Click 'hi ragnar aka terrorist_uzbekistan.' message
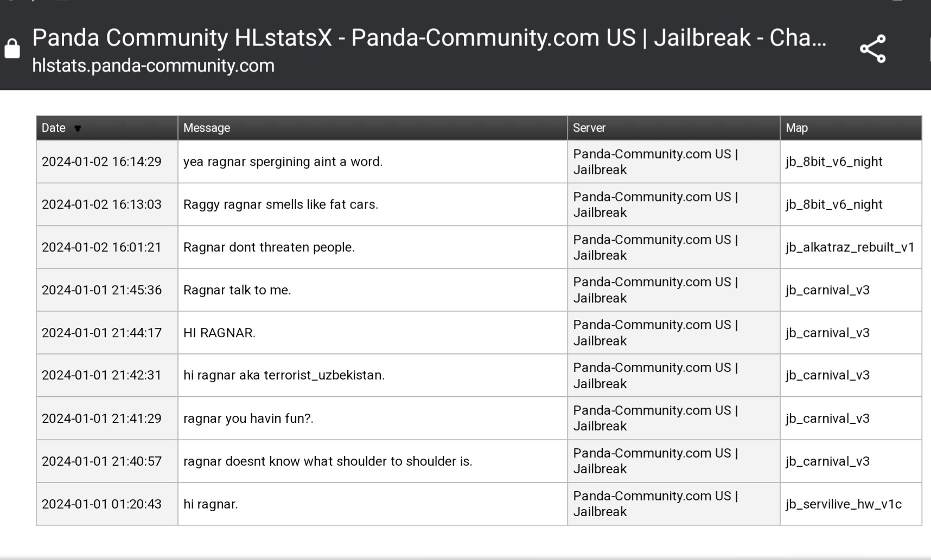The width and height of the screenshot is (931, 560). (284, 375)
